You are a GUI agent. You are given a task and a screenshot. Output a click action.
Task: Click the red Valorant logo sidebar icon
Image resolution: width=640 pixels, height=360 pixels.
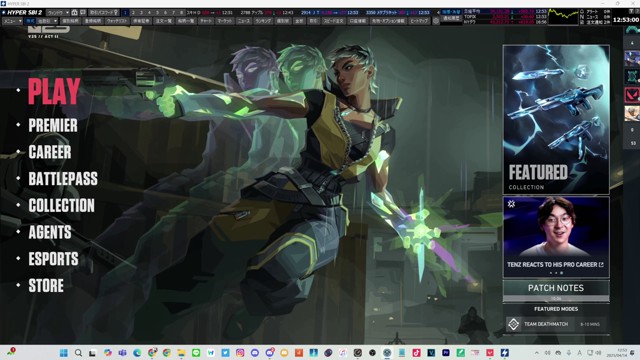pyautogui.click(x=632, y=95)
